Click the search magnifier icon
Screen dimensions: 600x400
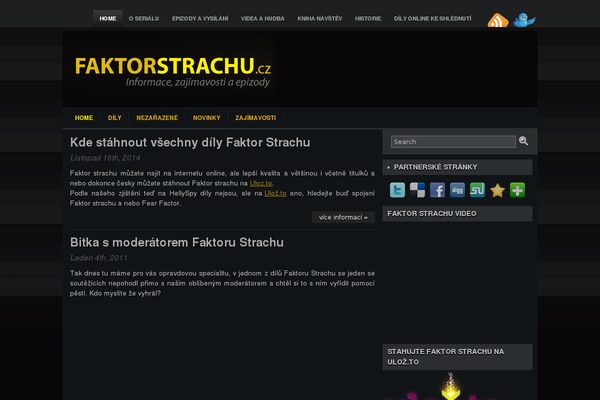coord(523,141)
